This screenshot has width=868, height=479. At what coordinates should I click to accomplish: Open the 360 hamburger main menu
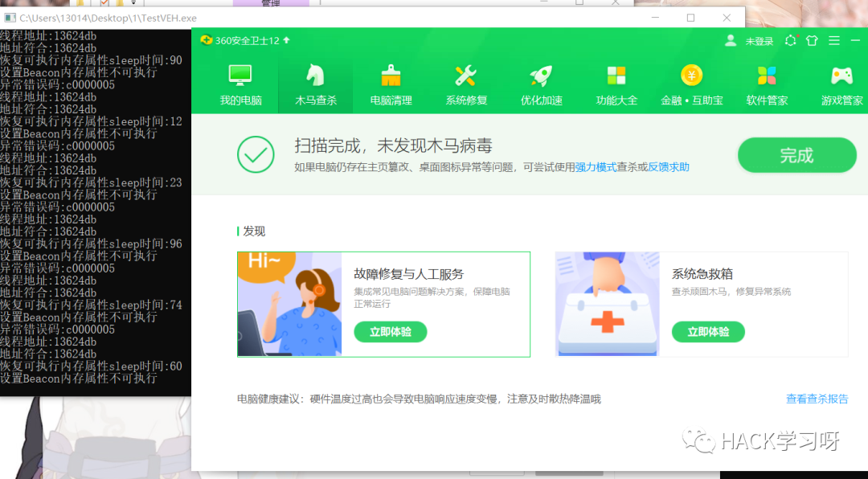[x=834, y=40]
